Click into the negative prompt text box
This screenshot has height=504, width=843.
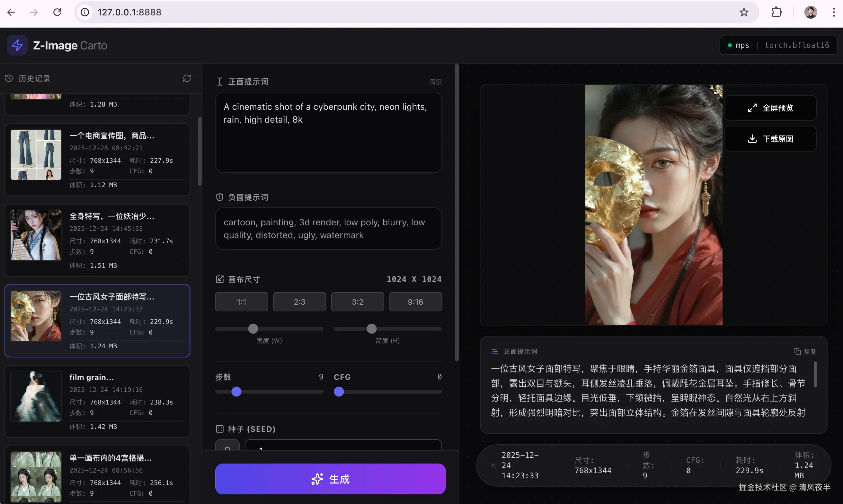coord(328,229)
